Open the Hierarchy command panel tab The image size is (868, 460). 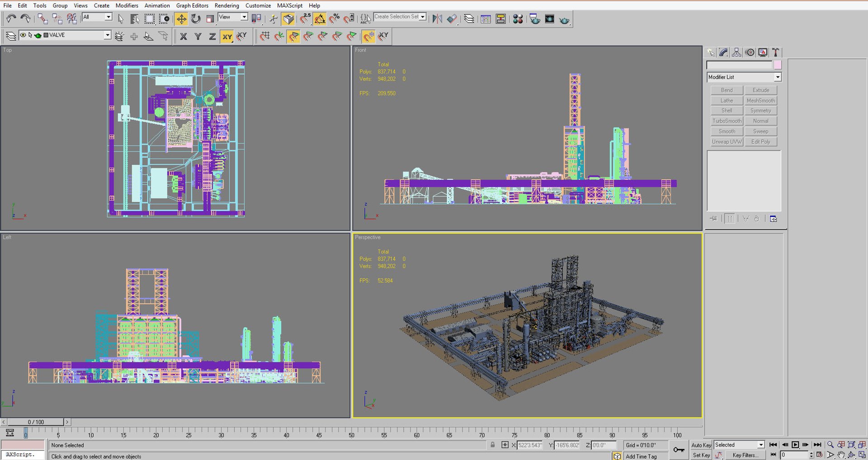(736, 52)
